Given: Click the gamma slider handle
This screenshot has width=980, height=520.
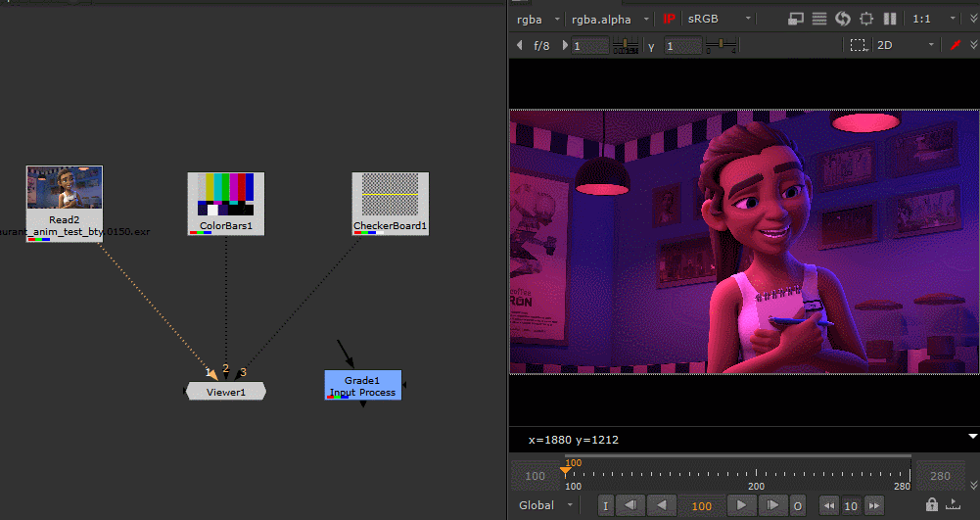Looking at the screenshot, I should 722,43.
